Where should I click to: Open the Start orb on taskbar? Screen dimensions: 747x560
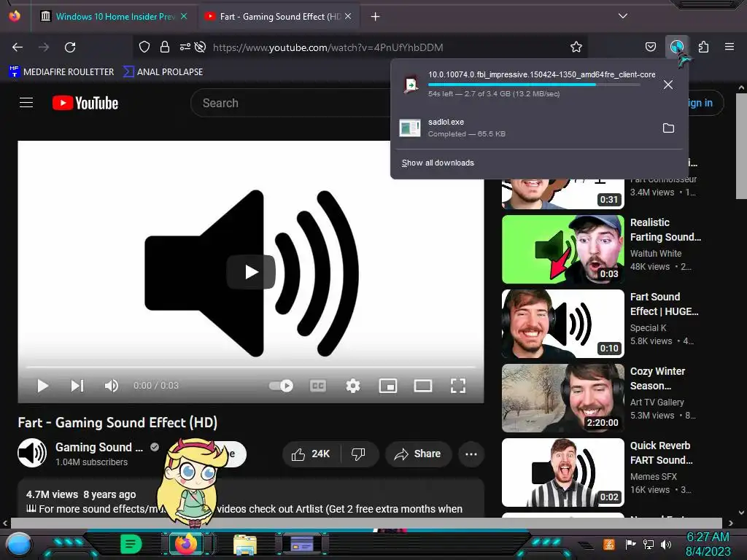point(18,544)
